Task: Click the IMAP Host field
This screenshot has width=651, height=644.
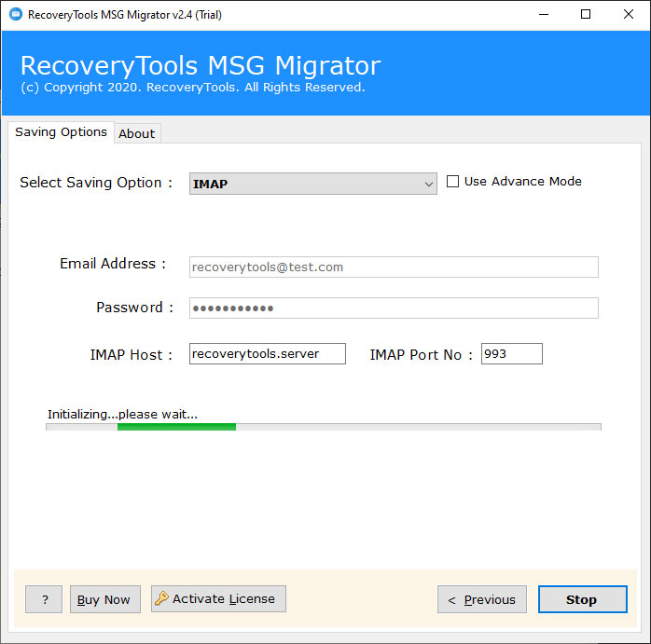Action: (268, 353)
